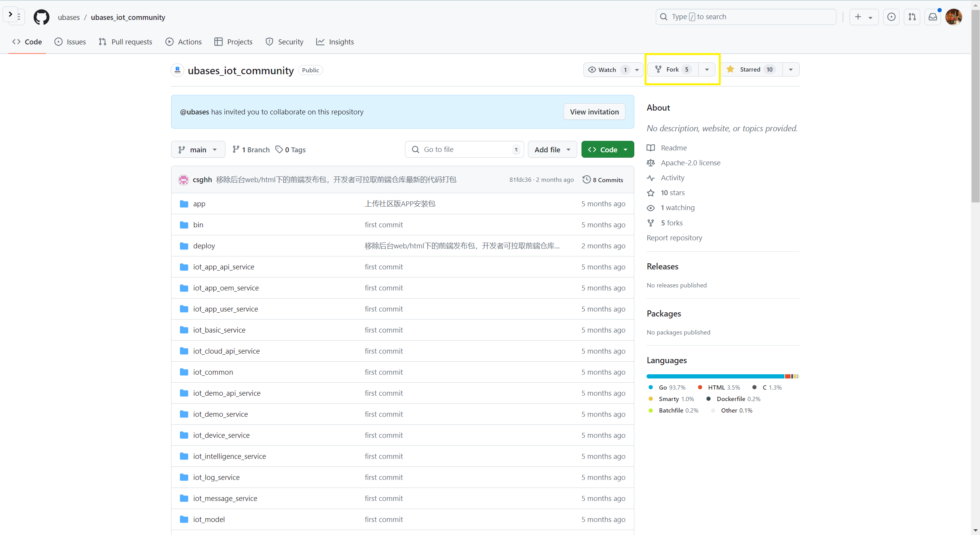Open the app folder icon
Viewport: 980px width, 535px height.
coord(184,204)
